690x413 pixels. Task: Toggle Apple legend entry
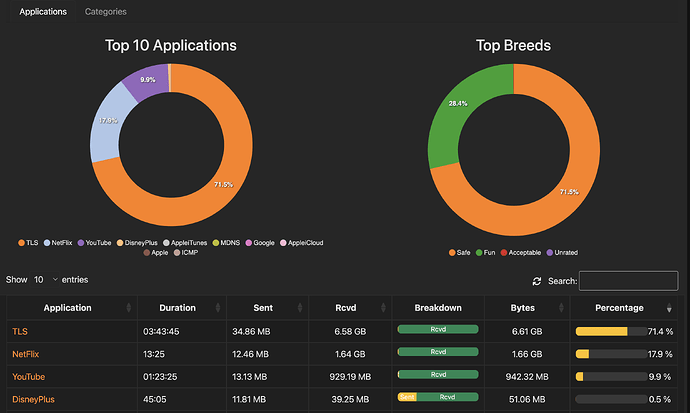(x=156, y=253)
